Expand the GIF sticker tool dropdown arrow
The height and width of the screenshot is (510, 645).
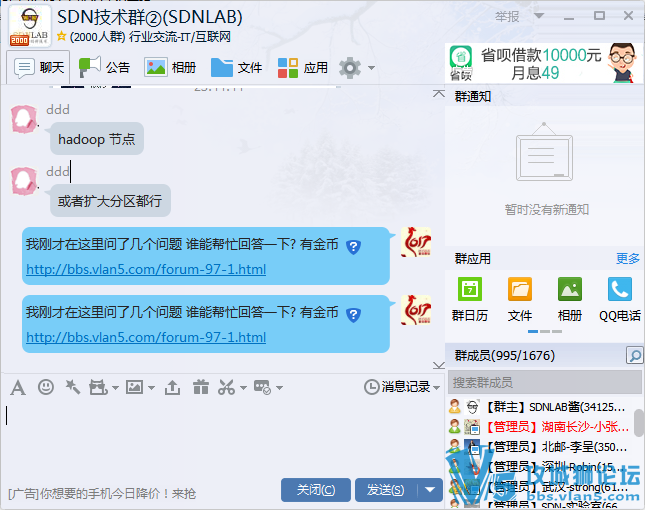coord(115,388)
